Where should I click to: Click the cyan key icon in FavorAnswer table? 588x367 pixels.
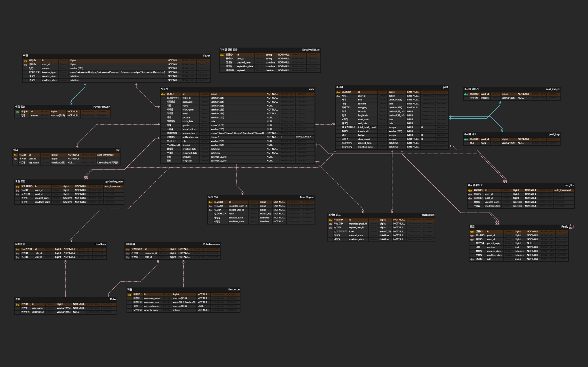(x=17, y=112)
